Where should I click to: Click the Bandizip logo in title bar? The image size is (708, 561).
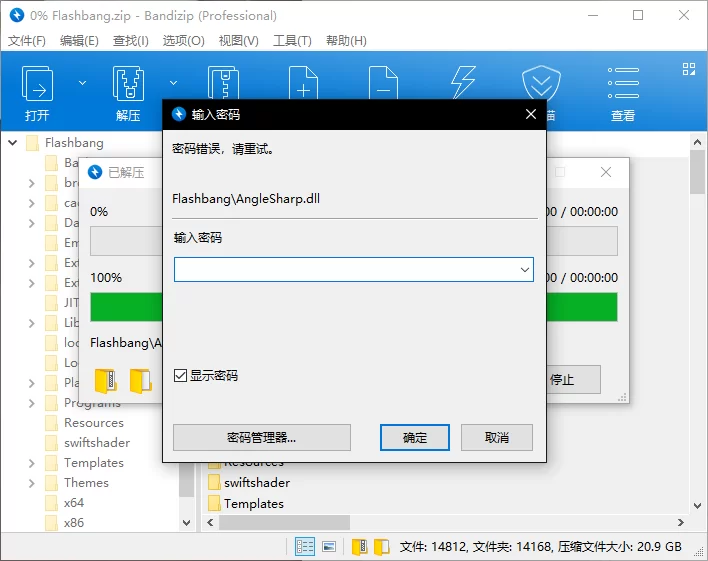click(17, 15)
